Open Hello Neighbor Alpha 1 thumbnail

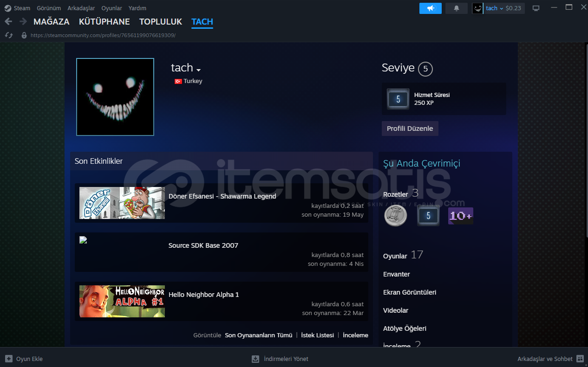pyautogui.click(x=122, y=301)
